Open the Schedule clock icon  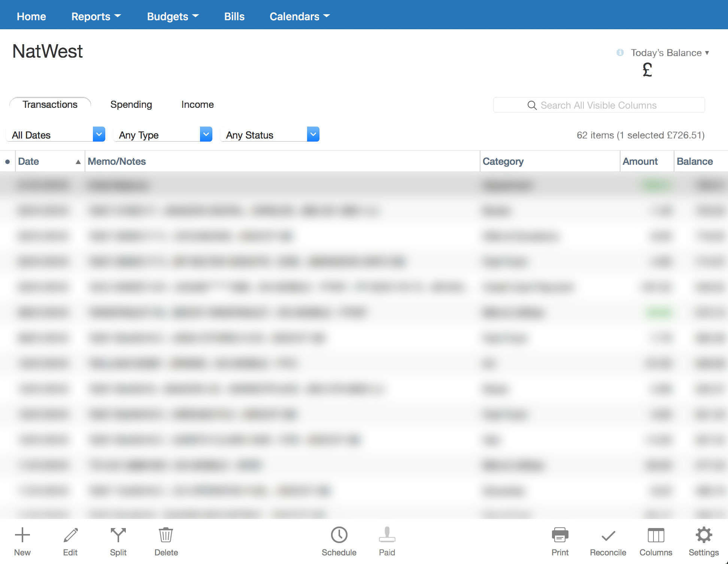click(x=339, y=535)
